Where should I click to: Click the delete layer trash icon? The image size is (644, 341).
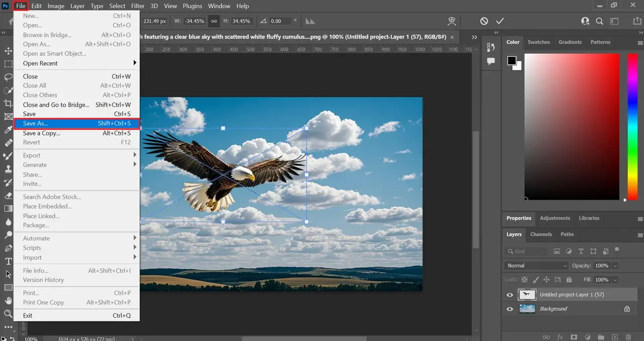pyautogui.click(x=628, y=337)
